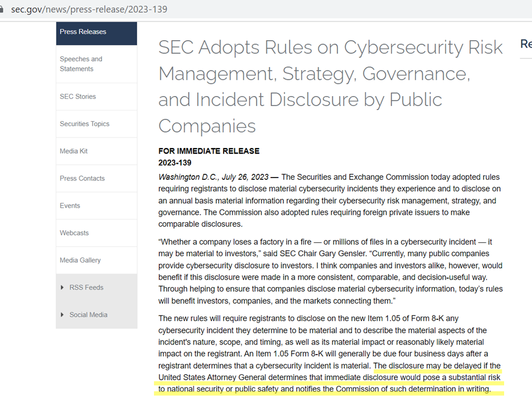This screenshot has width=532, height=402.
Task: Open the Events page
Action: (x=70, y=206)
